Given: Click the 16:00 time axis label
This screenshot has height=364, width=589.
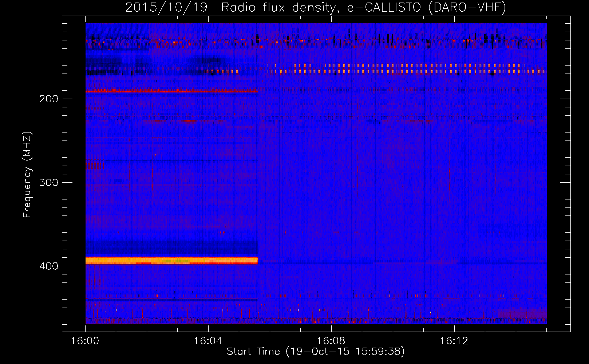Looking at the screenshot, I should [85, 341].
